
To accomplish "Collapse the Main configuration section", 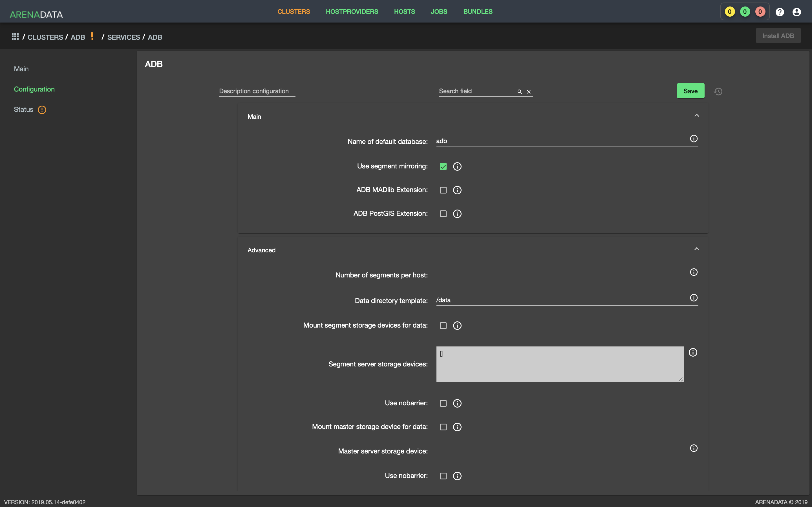I will (x=697, y=115).
